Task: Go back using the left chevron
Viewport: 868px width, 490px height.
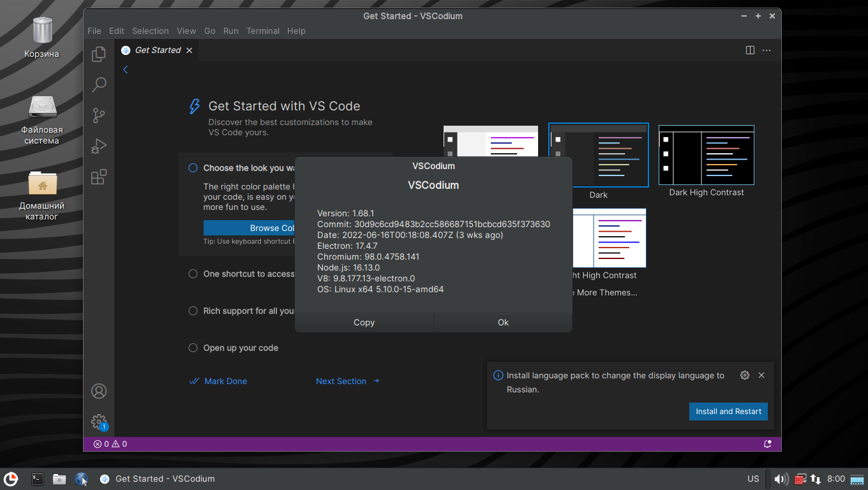Action: [126, 70]
